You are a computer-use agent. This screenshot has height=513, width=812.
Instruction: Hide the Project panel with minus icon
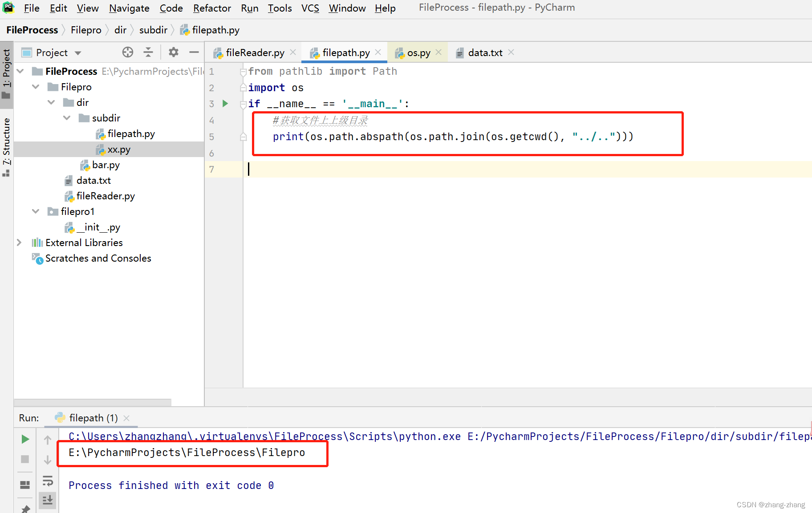[x=194, y=53]
